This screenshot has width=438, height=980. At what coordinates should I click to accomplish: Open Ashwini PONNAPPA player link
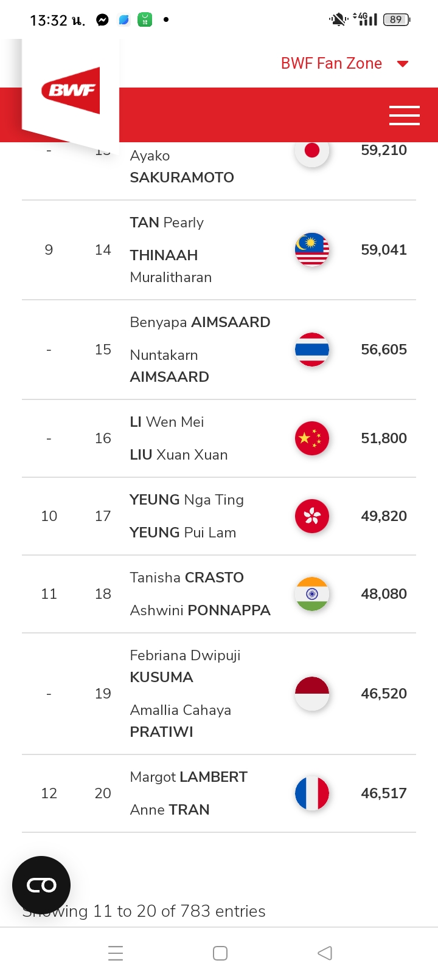tap(200, 610)
